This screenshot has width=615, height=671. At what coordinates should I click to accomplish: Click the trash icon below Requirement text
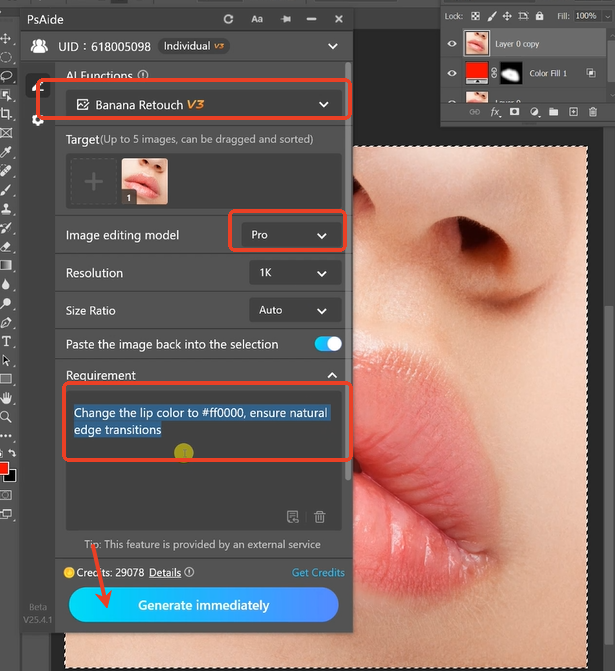point(320,517)
